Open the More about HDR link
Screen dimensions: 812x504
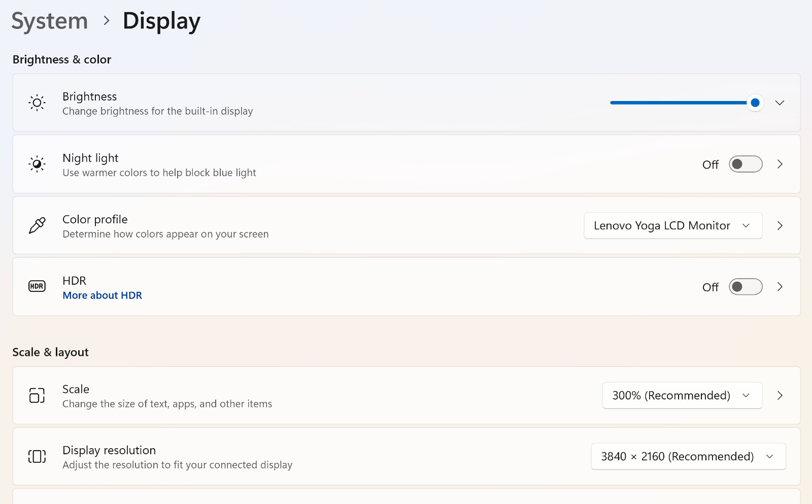pyautogui.click(x=102, y=295)
